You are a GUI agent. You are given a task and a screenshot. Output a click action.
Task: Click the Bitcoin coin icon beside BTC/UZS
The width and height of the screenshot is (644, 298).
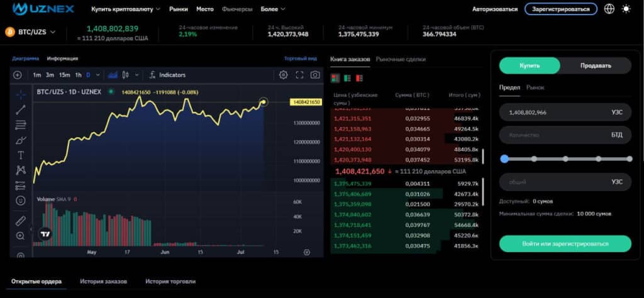coord(9,32)
